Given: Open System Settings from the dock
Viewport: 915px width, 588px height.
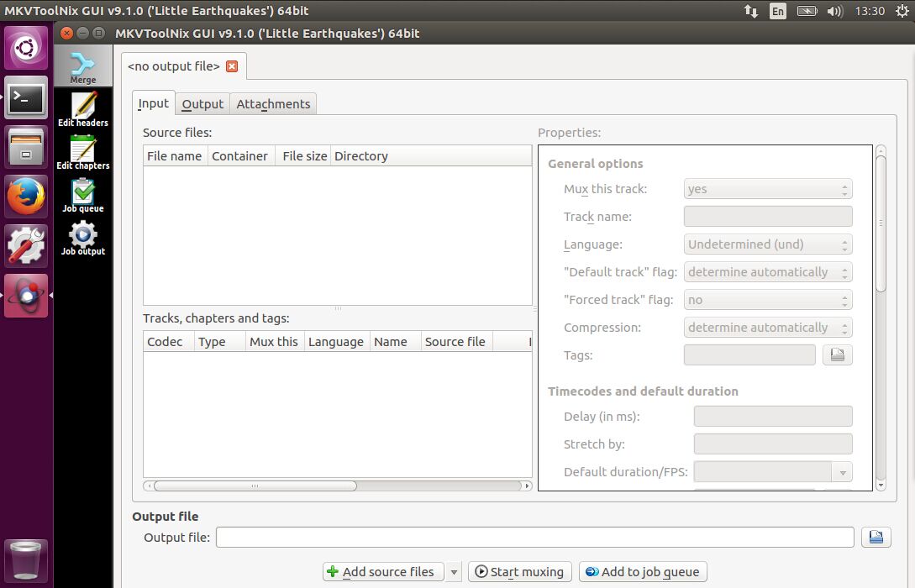Looking at the screenshot, I should [26, 246].
